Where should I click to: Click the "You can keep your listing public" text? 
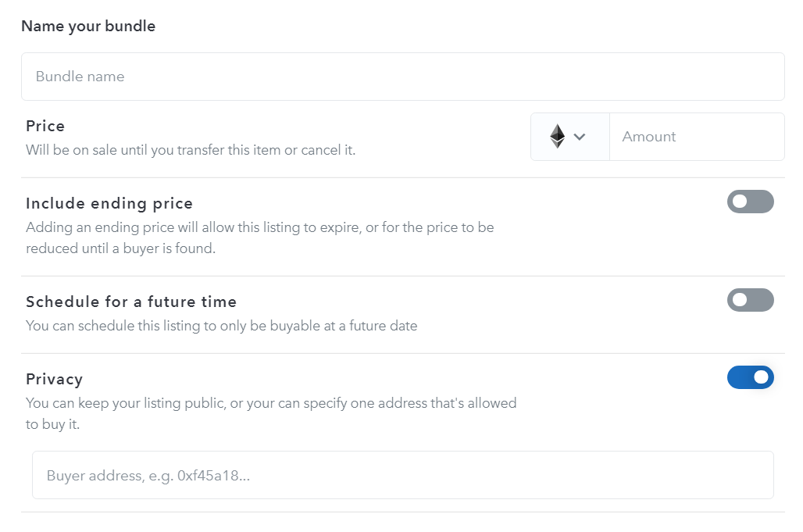point(271,403)
